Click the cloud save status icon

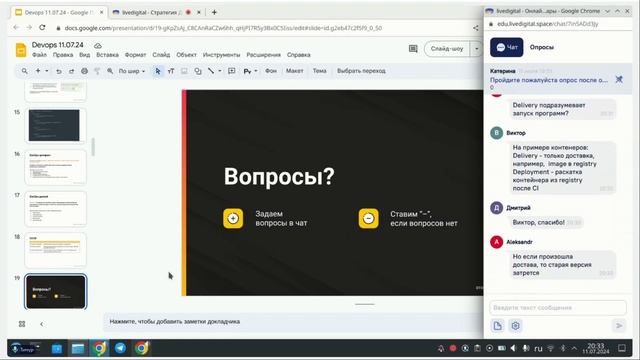(x=98, y=45)
